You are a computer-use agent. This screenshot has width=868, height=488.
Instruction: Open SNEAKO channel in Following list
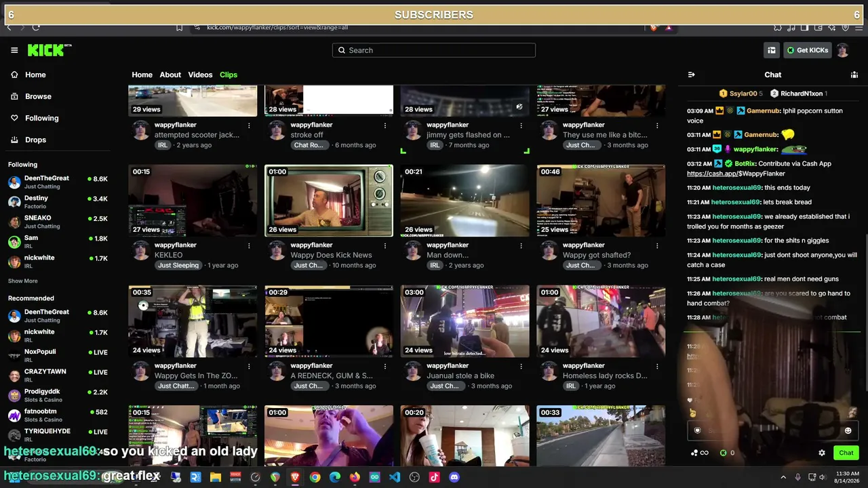tap(58, 222)
